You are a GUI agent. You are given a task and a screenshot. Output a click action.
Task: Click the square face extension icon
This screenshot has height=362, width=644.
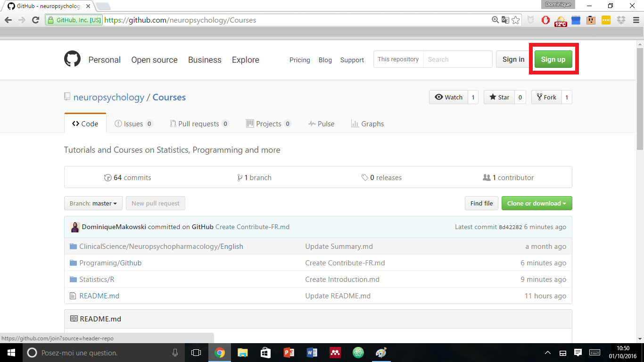coord(591,20)
